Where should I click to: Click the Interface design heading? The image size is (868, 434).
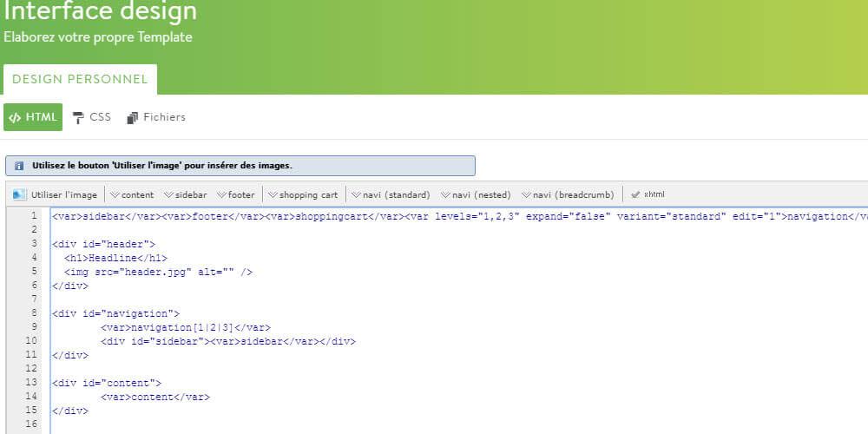[100, 11]
